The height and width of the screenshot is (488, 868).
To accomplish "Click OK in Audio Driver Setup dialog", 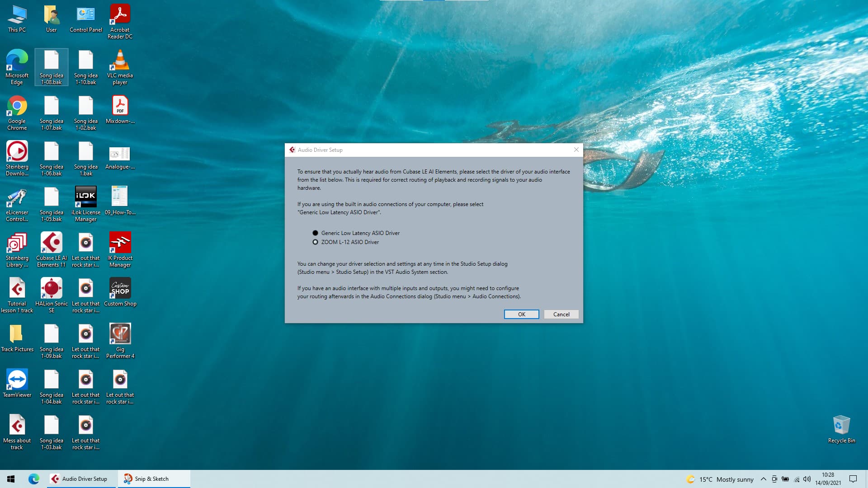I will (521, 314).
